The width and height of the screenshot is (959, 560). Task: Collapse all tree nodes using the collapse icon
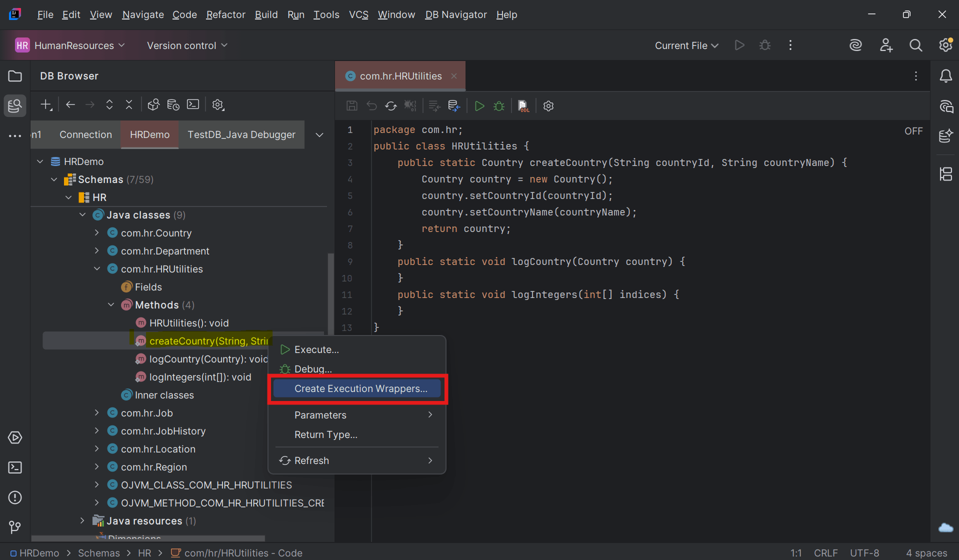(128, 104)
